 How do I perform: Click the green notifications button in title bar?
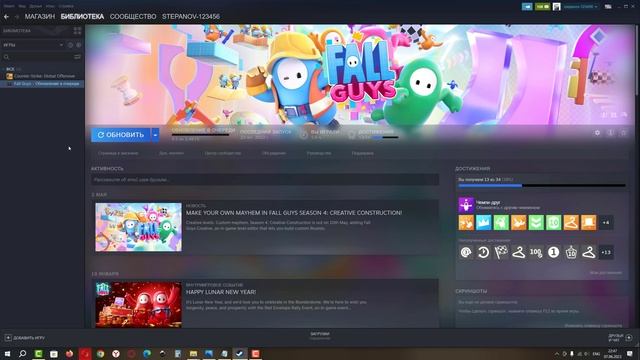pyautogui.click(x=542, y=7)
